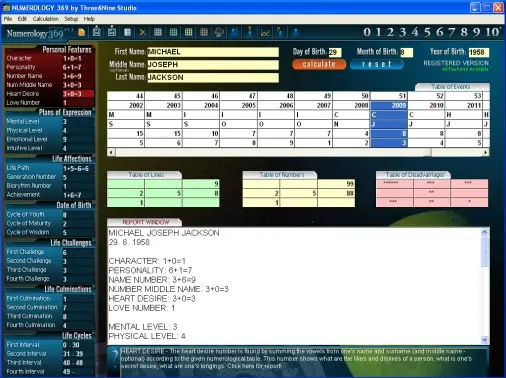The height and width of the screenshot is (378, 506).
Task: Select Emotional Level under Plans of Expression
Action: click(49, 139)
